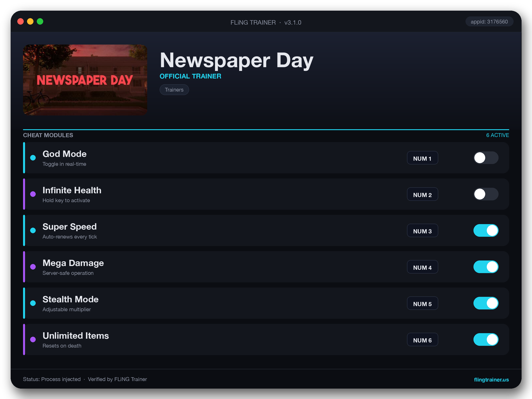Click 'Adjustable multiplier' description

click(67, 309)
